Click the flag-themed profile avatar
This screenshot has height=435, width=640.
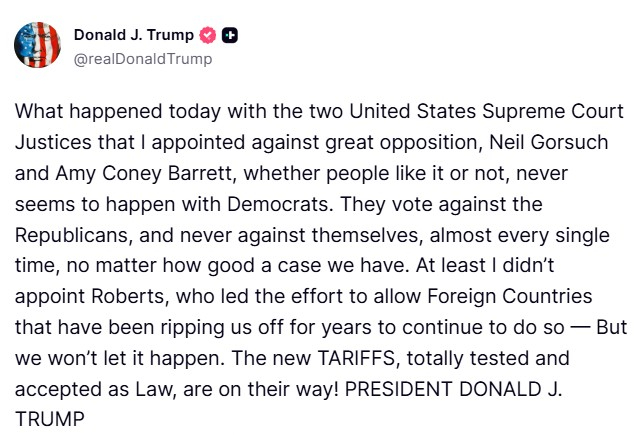click(35, 45)
